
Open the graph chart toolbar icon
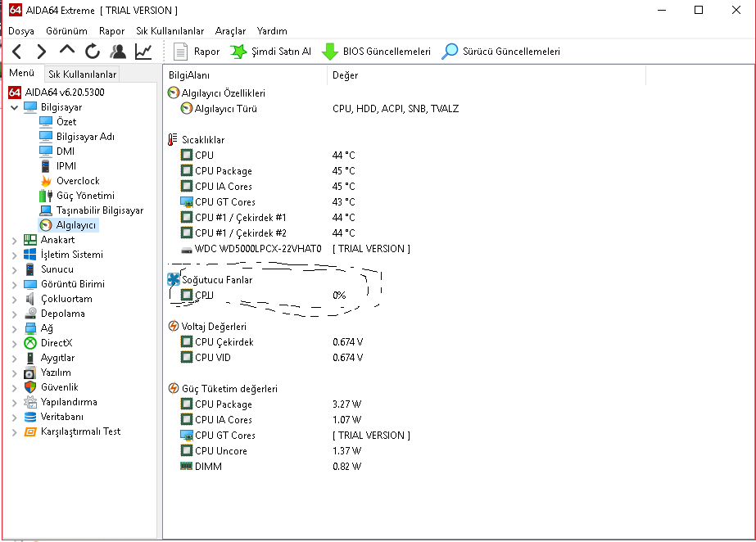143,52
